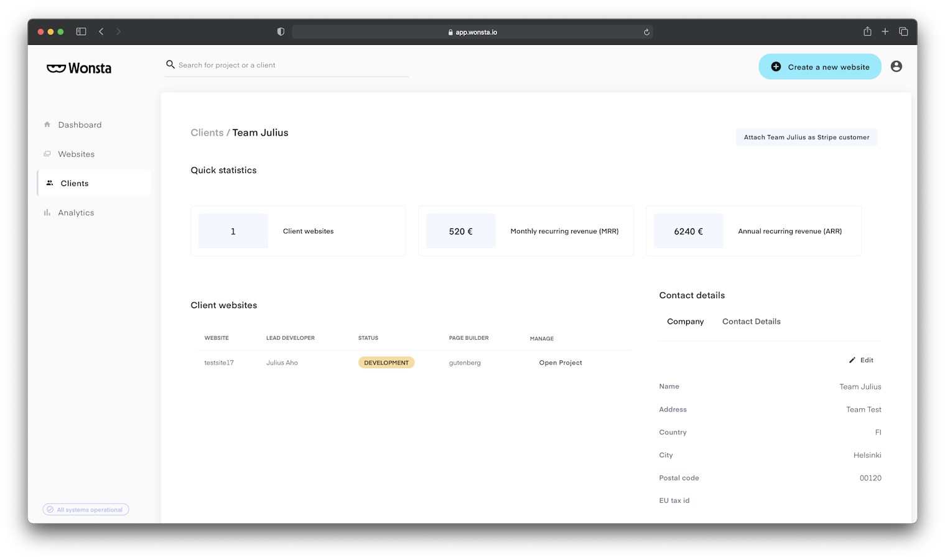The height and width of the screenshot is (560, 945).
Task: Select the Company tab
Action: click(685, 322)
